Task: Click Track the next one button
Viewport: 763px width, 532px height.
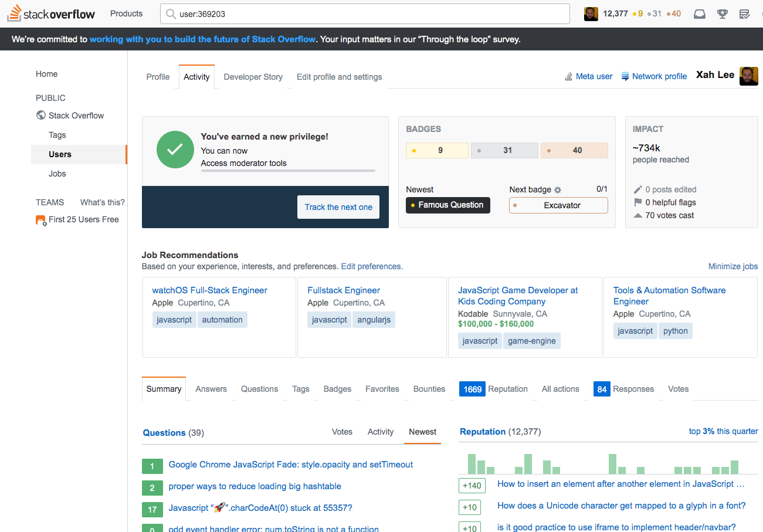Action: coord(338,207)
